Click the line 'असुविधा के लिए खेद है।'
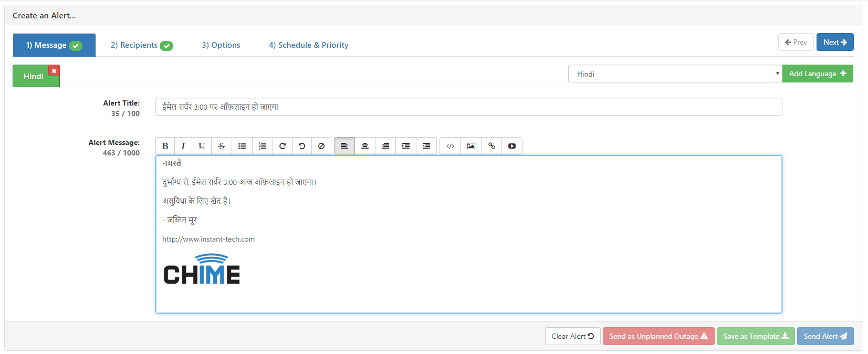Image resolution: width=868 pixels, height=354 pixels. (196, 201)
